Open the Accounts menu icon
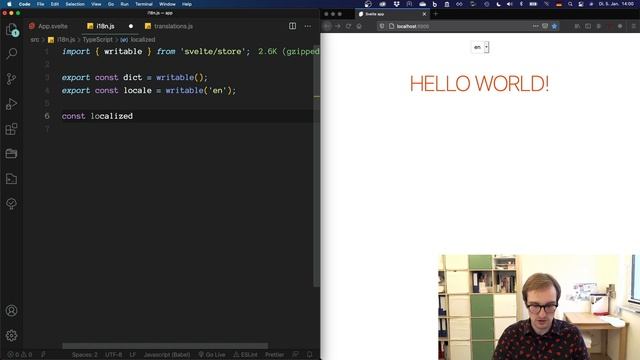The width and height of the screenshot is (640, 360). tap(11, 311)
